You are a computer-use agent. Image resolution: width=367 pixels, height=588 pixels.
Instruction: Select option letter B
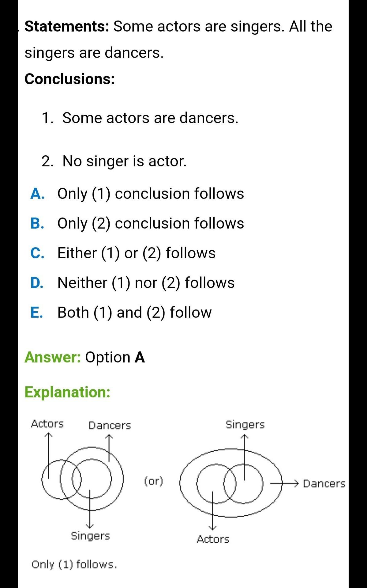pyautogui.click(x=37, y=223)
